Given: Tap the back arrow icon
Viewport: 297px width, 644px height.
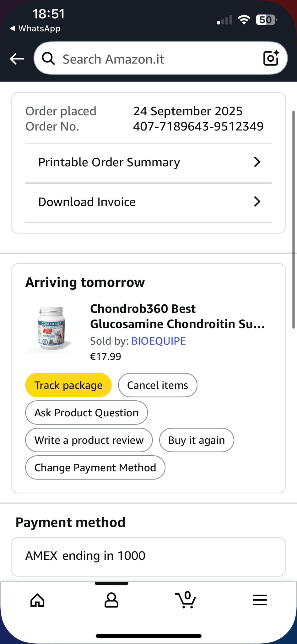Looking at the screenshot, I should point(17,58).
